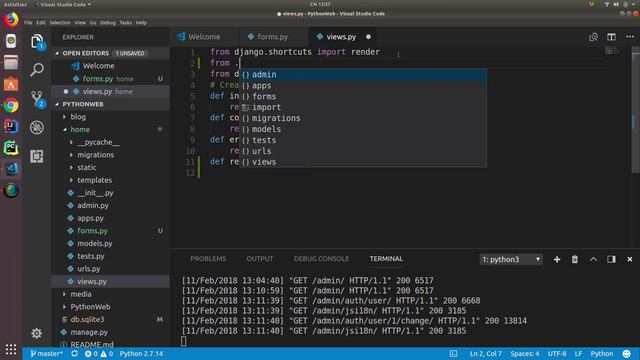
Task: Click the Split Editor icon
Action: point(611,37)
